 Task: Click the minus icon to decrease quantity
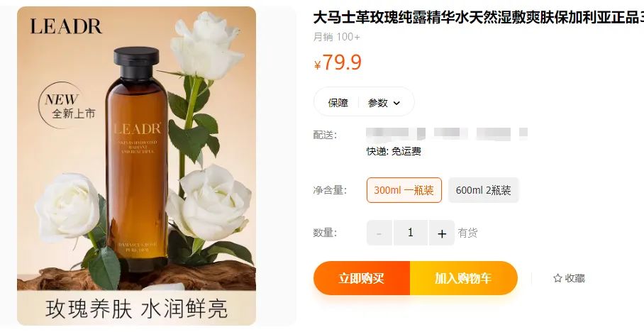(x=379, y=233)
